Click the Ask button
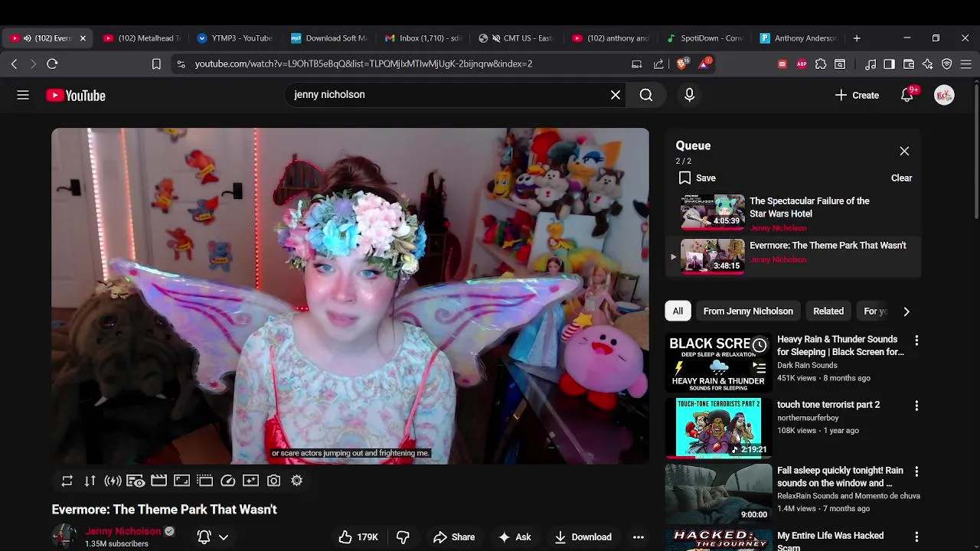The image size is (980, 551). tap(514, 537)
